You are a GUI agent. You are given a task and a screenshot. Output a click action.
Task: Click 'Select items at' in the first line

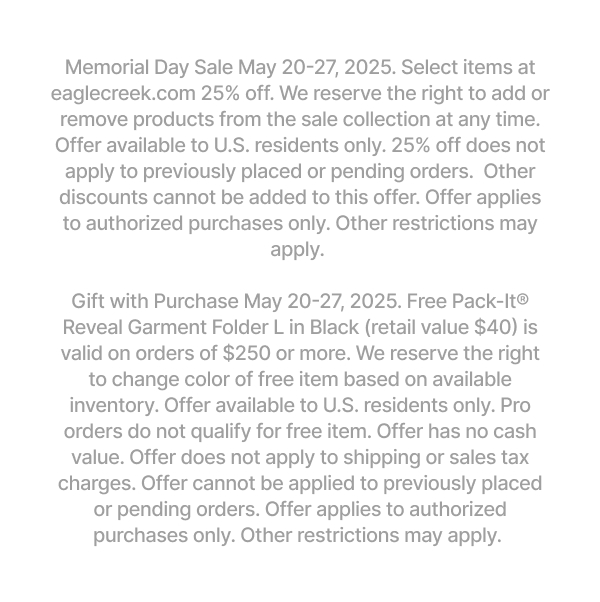(x=468, y=68)
